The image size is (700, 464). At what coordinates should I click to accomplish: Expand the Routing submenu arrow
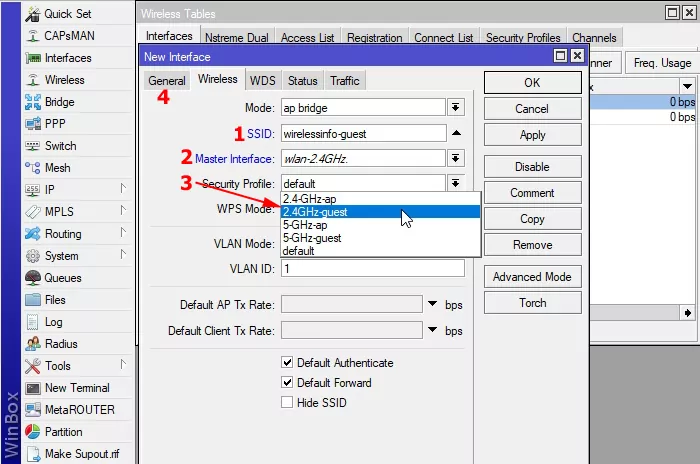coord(124,233)
